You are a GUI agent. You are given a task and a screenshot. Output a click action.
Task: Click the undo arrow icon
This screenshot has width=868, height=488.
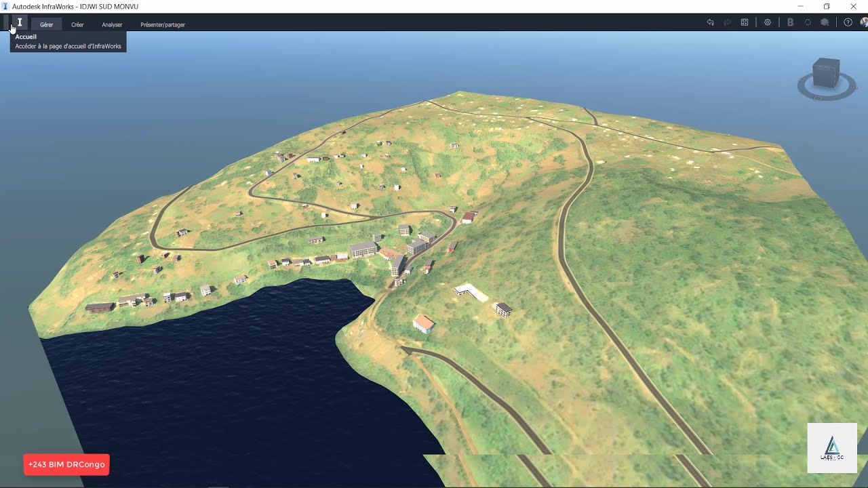(710, 22)
